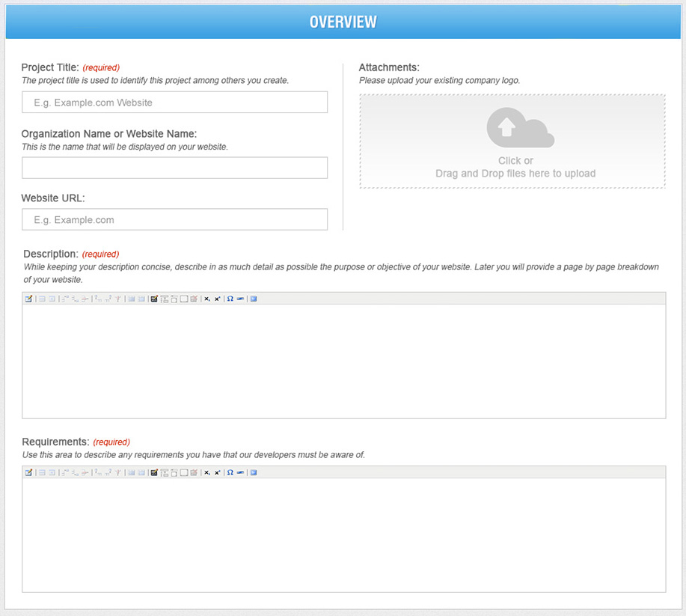
Task: Insert horizontal rule in Description editor
Action: 240,299
